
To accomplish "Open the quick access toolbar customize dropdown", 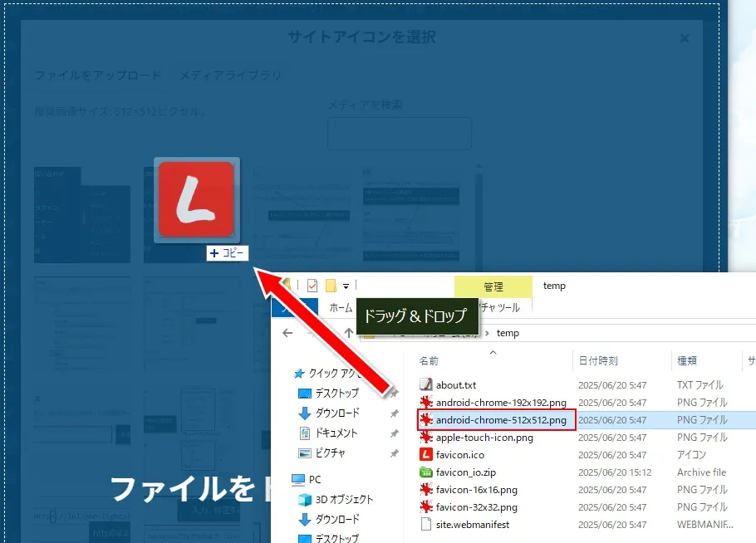I will point(346,286).
